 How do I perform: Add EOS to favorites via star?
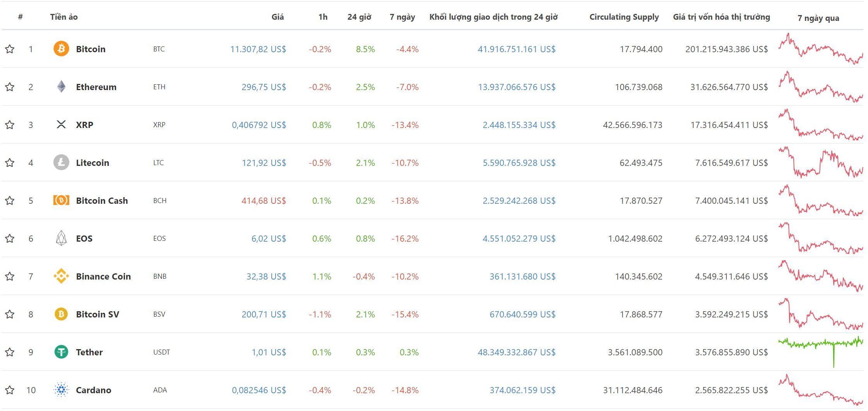10,238
